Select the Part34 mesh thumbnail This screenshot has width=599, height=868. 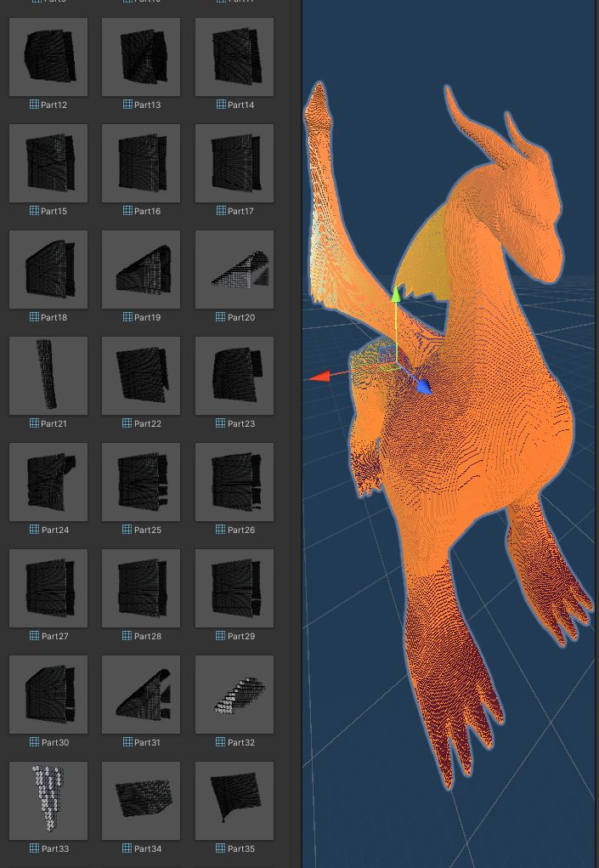141,801
